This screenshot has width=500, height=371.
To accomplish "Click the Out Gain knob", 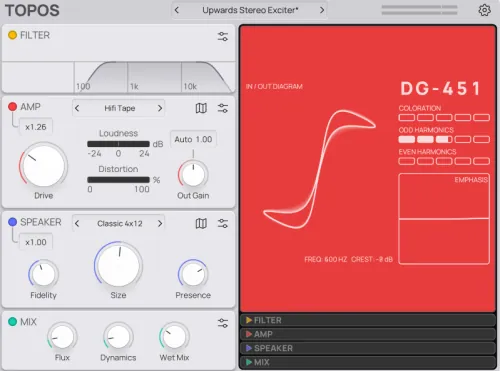I will tap(193, 174).
